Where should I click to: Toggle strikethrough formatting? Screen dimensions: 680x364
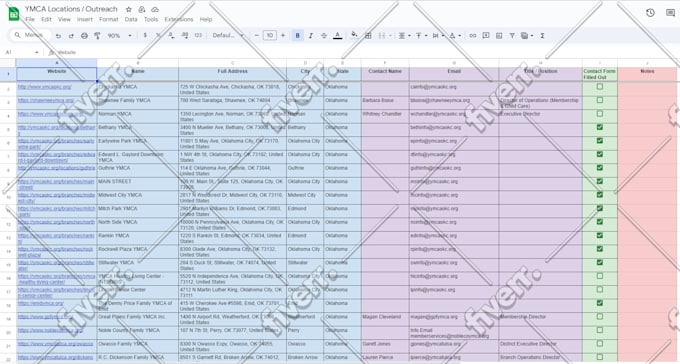click(324, 36)
